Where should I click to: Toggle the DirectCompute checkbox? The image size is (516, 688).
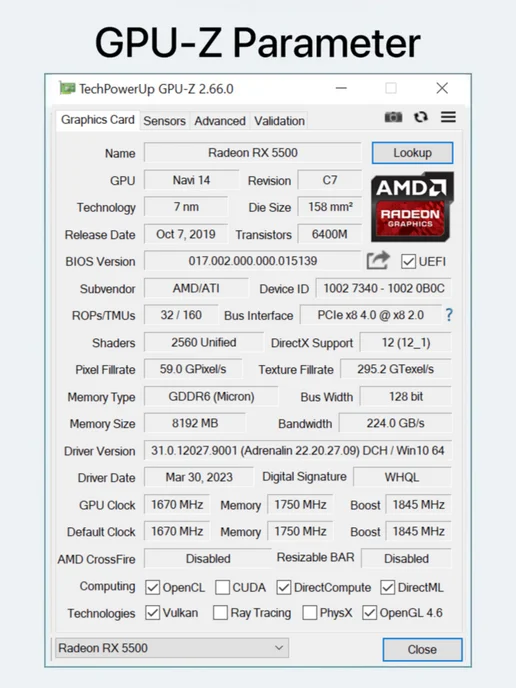pyautogui.click(x=283, y=588)
